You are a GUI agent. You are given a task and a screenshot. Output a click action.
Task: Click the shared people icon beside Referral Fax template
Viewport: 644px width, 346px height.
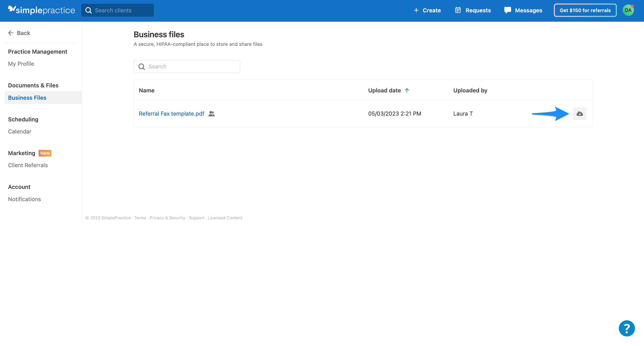click(x=212, y=114)
